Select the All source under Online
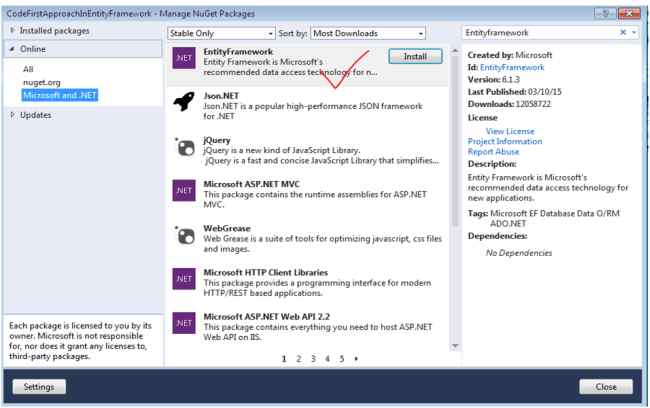The height and width of the screenshot is (408, 650). tap(28, 69)
